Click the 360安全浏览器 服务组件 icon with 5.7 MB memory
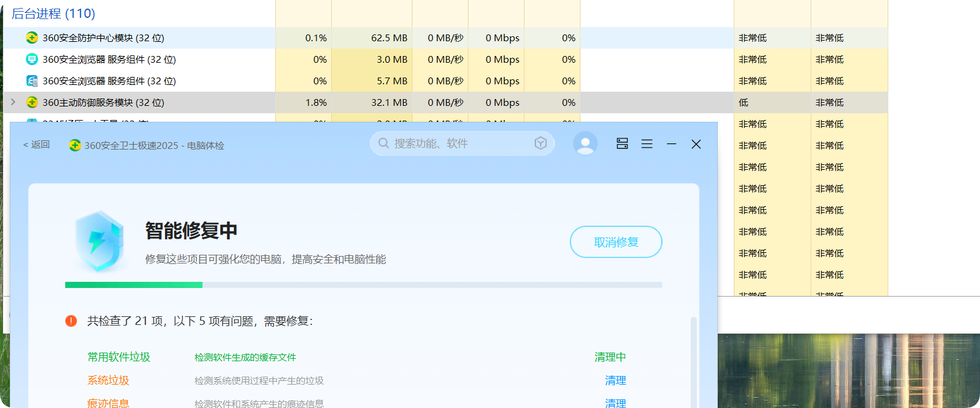The image size is (980, 408). point(32,81)
